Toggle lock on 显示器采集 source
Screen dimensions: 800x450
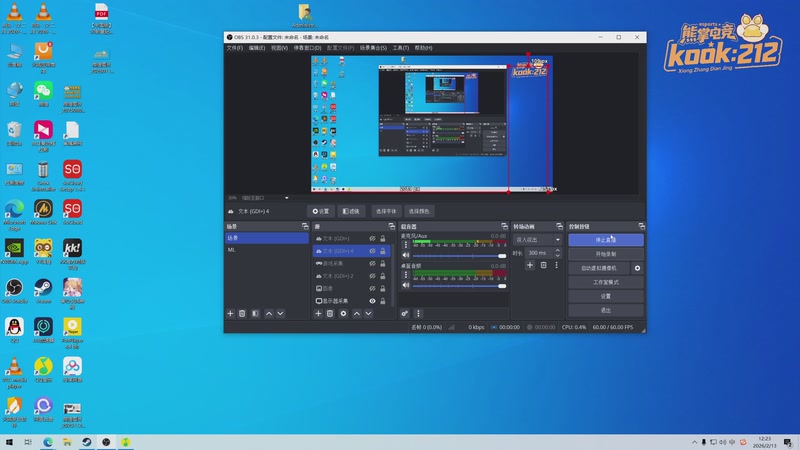[383, 301]
